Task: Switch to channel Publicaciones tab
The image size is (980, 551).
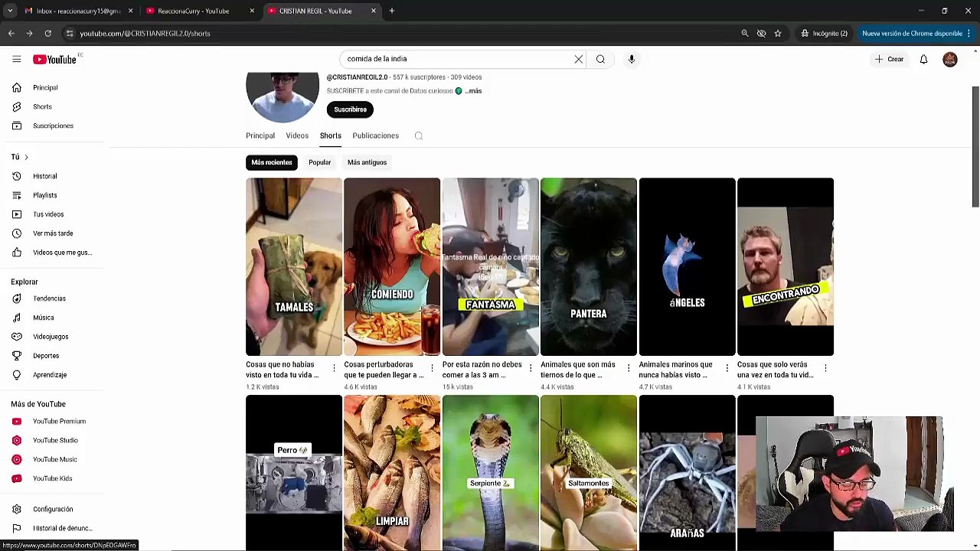Action: click(x=375, y=135)
